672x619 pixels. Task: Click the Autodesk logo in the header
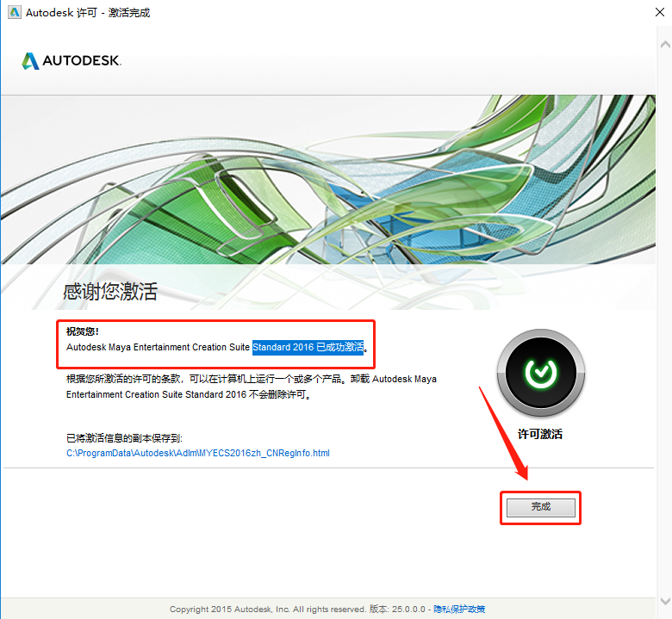coord(72,60)
